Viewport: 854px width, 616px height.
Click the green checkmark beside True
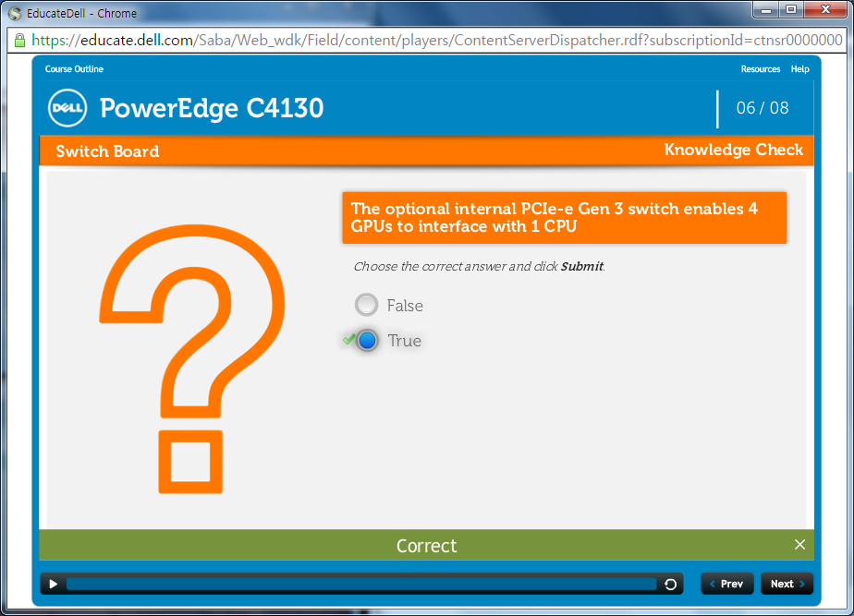coord(348,340)
